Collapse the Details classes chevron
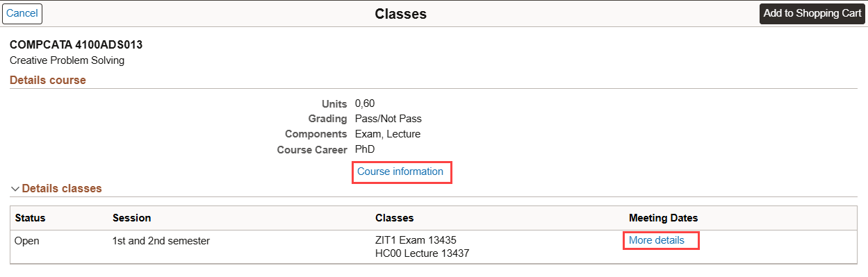Viewport: 868px width, 277px height. [x=15, y=189]
